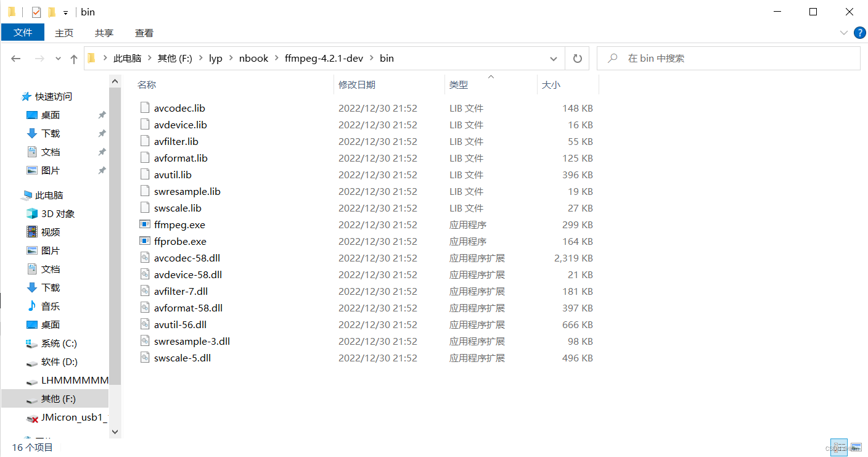Viewport: 868px width, 457px height.
Task: Open 快速访问 in the navigation pane
Action: 54,96
